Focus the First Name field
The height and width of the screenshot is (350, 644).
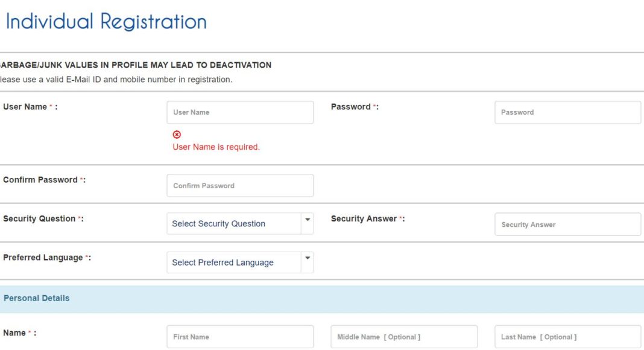click(240, 337)
